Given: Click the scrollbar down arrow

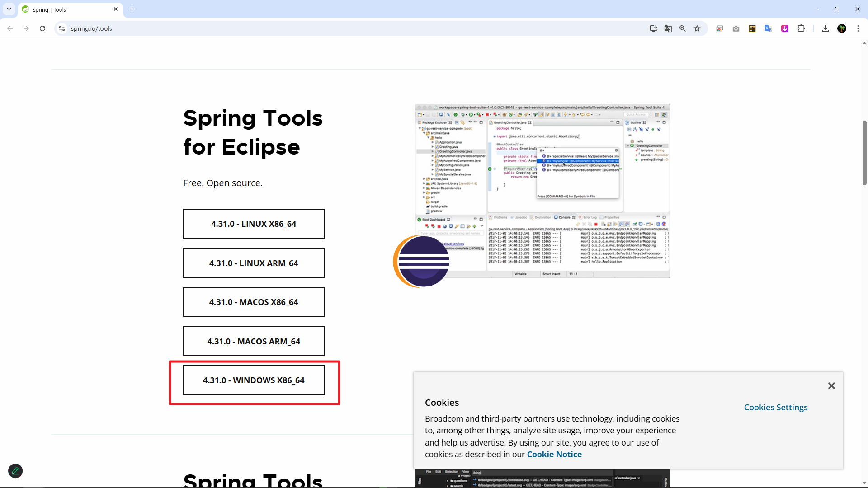Looking at the screenshot, I should (x=864, y=483).
